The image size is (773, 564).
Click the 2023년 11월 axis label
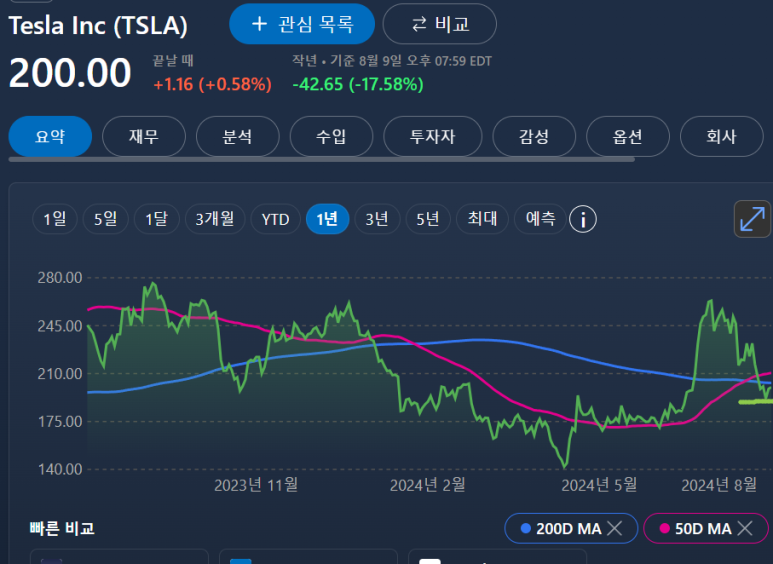(x=256, y=485)
